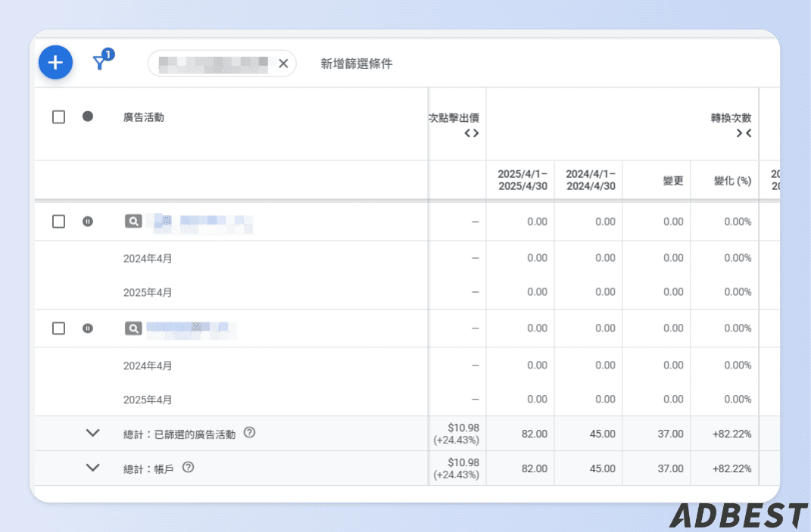The image size is (811, 532).
Task: Expand the 總計：帳戶 row chevron
Action: 93,468
